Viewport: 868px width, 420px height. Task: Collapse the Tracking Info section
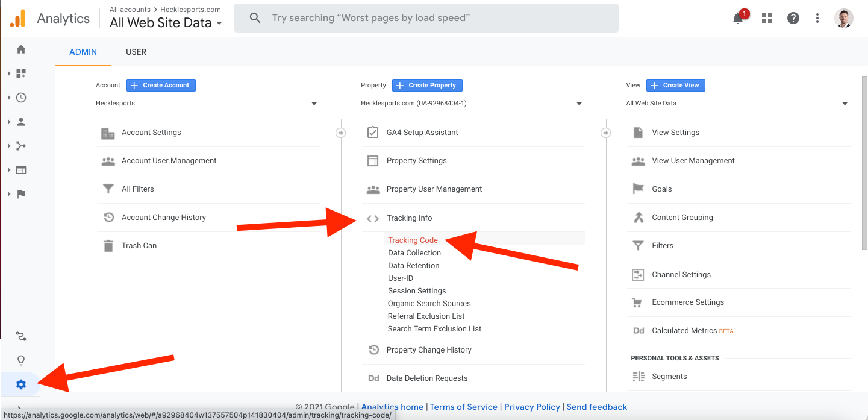409,218
